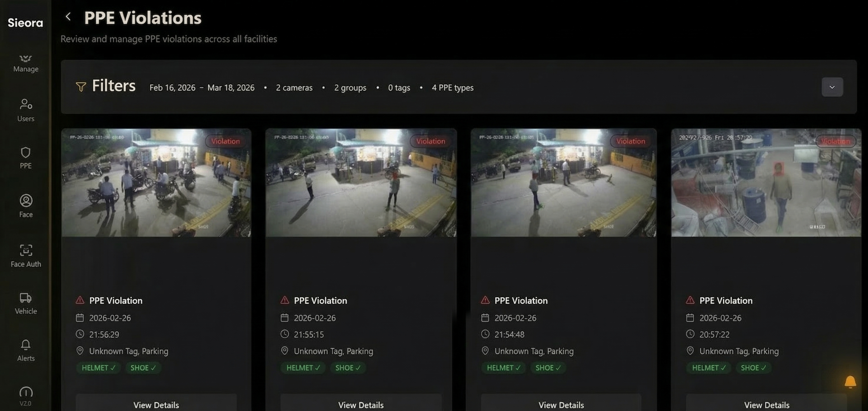Click location pin on 21:56:29 card

click(x=80, y=351)
